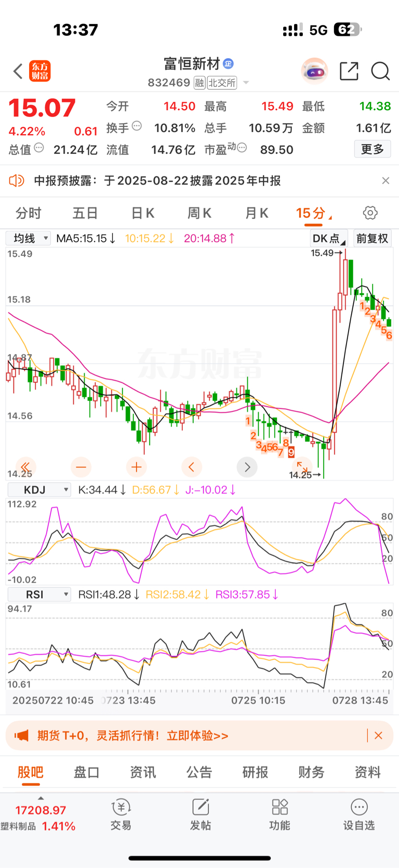Tap the 北交所 exchange tag
Image resolution: width=399 pixels, height=868 pixels.
coord(222,83)
